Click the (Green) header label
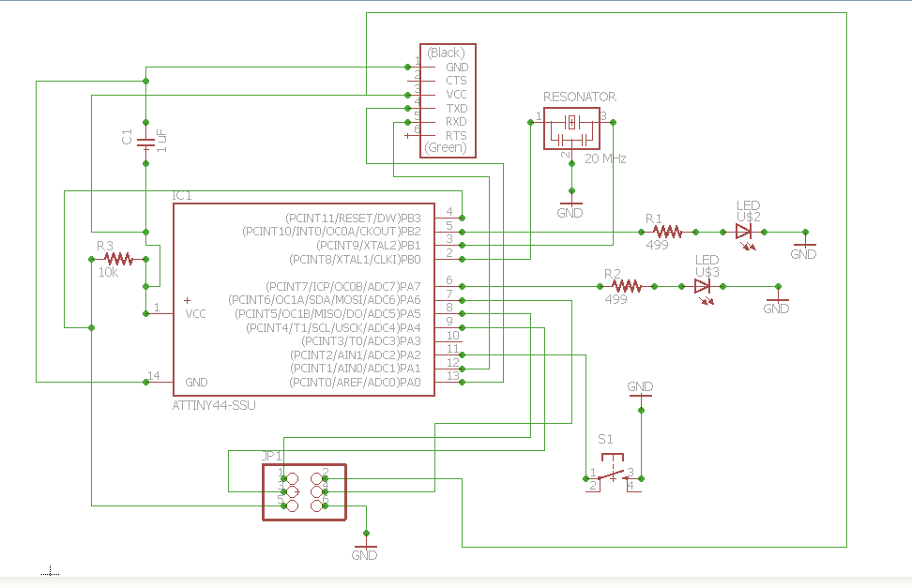This screenshot has width=912, height=588. point(446,148)
